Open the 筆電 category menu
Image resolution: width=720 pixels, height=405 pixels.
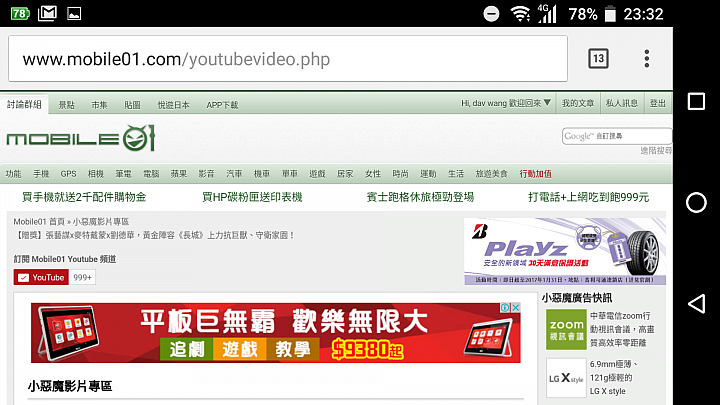pos(123,174)
